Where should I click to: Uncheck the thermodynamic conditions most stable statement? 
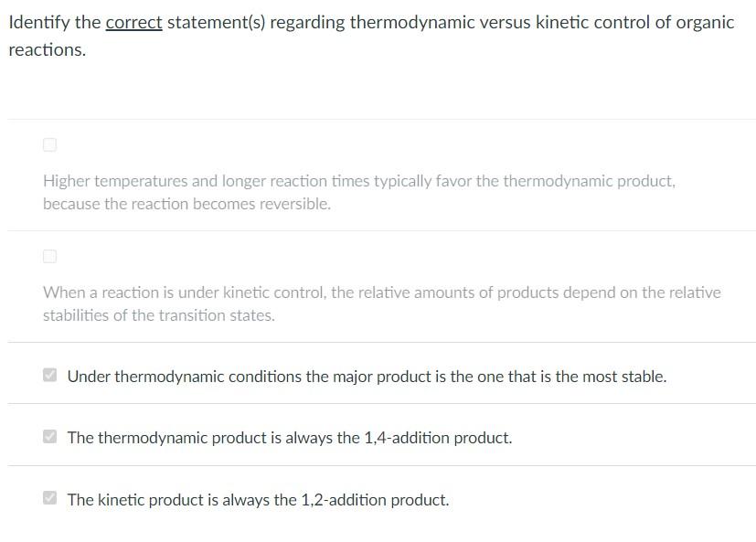pos(49,374)
